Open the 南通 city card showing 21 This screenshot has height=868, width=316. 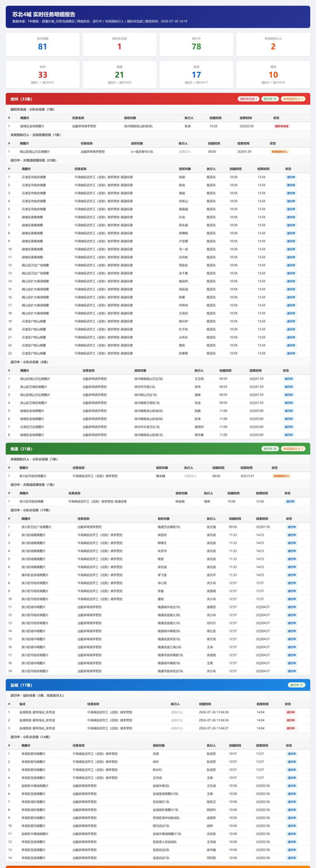click(x=119, y=74)
